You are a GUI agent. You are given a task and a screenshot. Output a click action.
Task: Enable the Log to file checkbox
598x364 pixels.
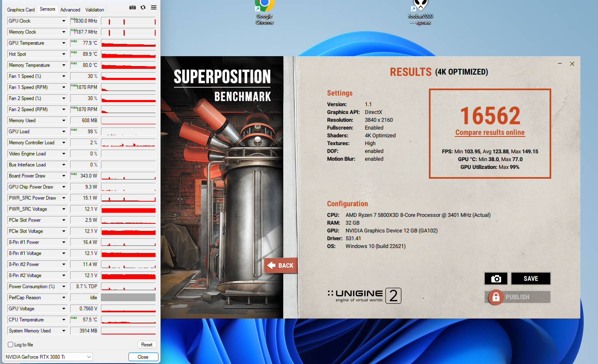(x=11, y=345)
